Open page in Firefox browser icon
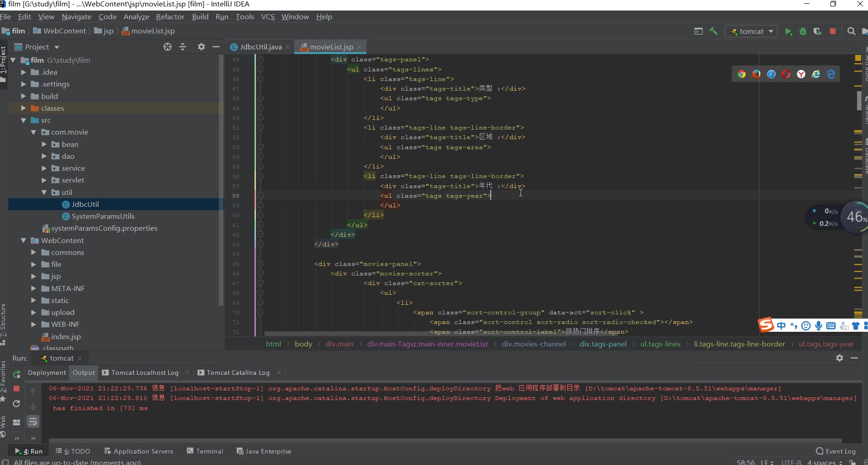The image size is (868, 465). (x=756, y=74)
